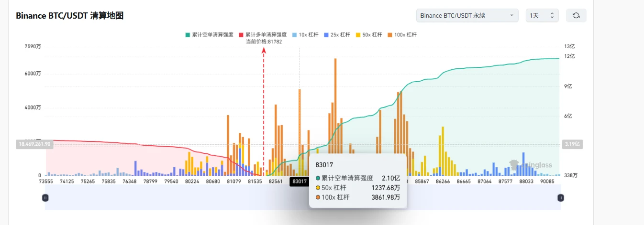Screen dimensions: 644x225
Task: Toggle the 25x 杠杆 legend item
Action: [x=337, y=35]
